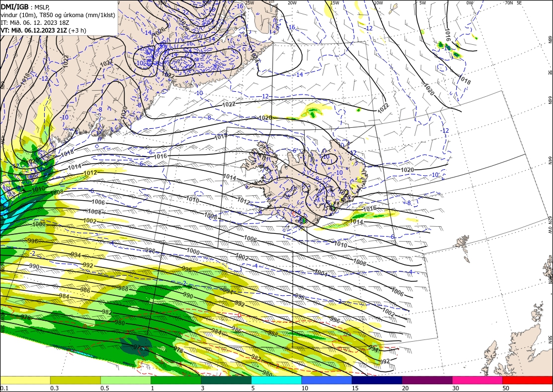Click the 'vindur (10m), T850 og úrkoma' line
The image size is (553, 392).
coord(58,14)
